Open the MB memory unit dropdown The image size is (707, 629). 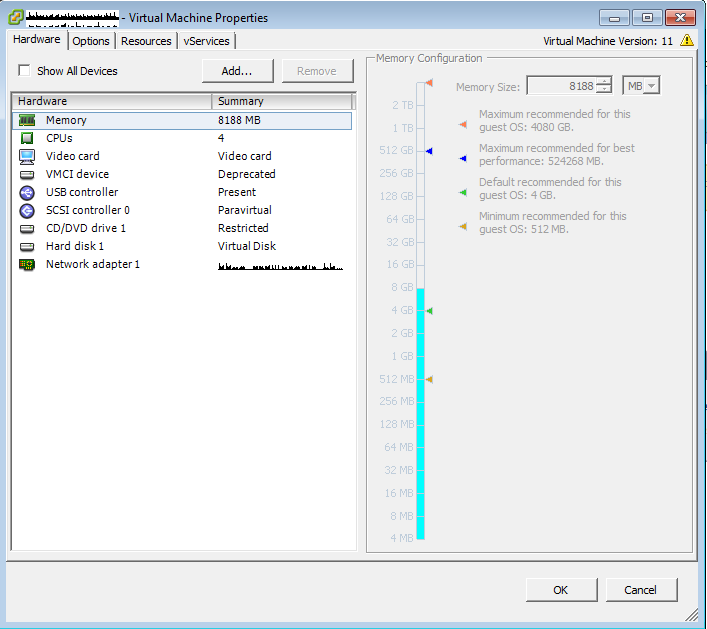(x=641, y=86)
